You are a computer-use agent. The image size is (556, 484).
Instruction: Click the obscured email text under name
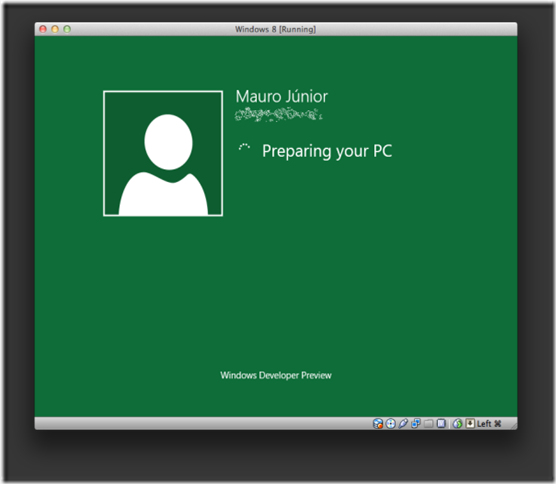coord(279,115)
